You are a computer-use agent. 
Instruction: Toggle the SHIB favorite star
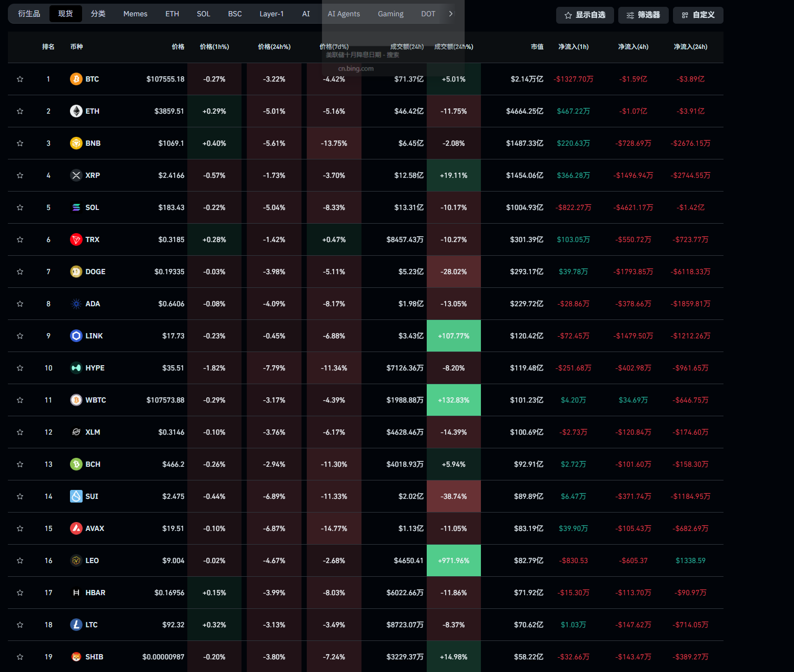pos(20,657)
